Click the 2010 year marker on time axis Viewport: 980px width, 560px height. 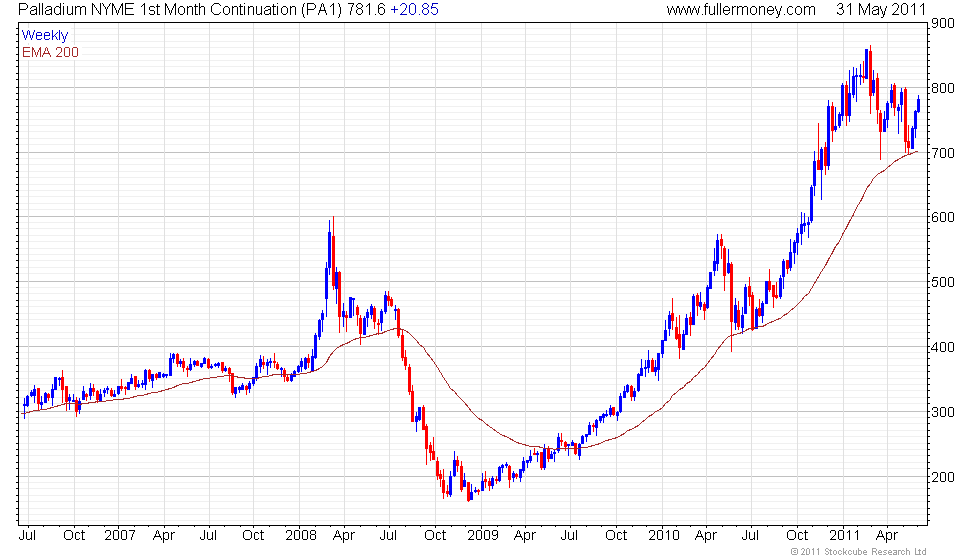(x=663, y=536)
